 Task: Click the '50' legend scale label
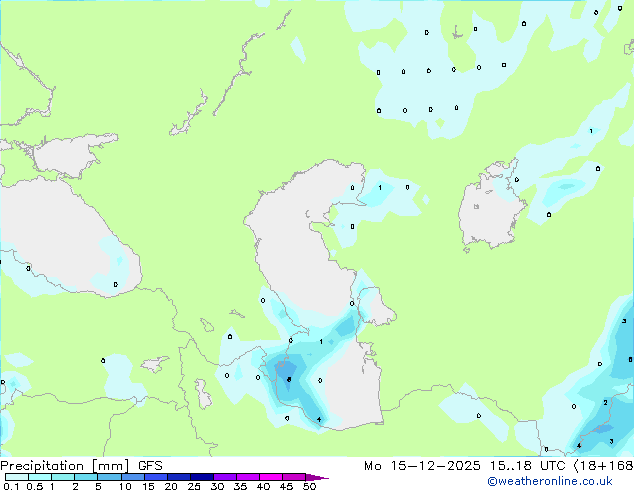click(309, 486)
